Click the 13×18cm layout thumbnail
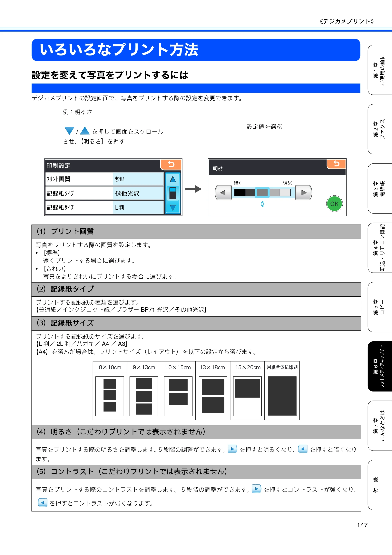The width and height of the screenshot is (392, 555). (x=213, y=396)
